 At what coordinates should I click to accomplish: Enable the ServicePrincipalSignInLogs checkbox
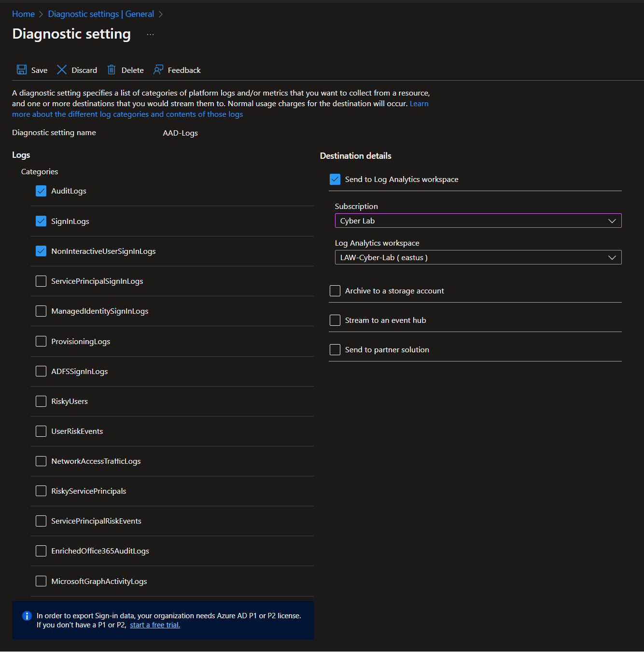pyautogui.click(x=41, y=281)
